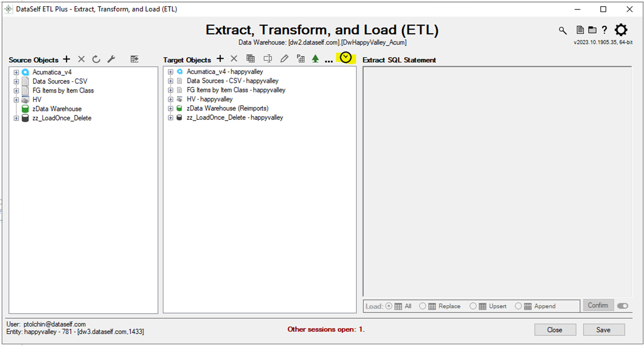This screenshot has width=644, height=346.
Task: Open more options ellipsis in Target toolbar
Action: (x=329, y=60)
